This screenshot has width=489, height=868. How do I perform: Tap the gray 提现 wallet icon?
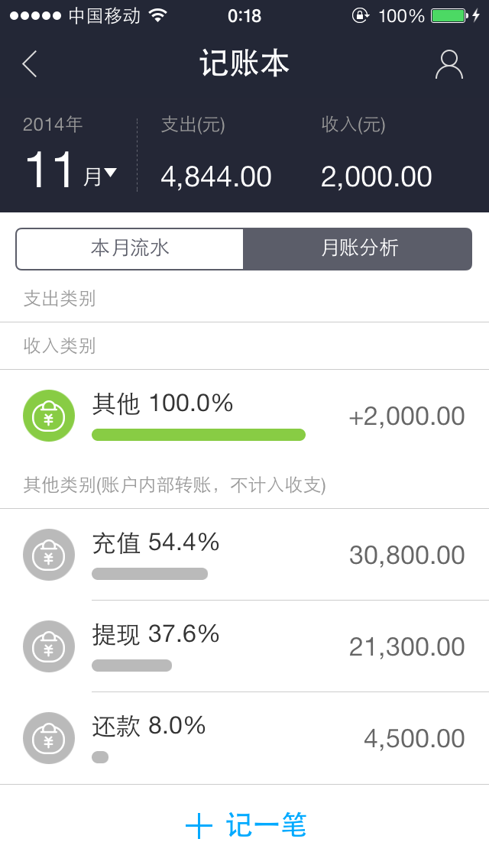coord(49,646)
